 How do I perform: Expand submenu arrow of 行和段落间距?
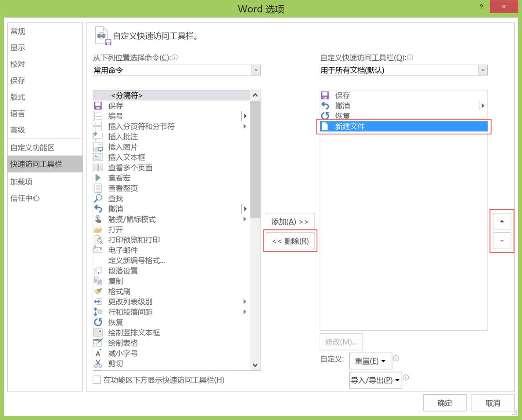(245, 312)
